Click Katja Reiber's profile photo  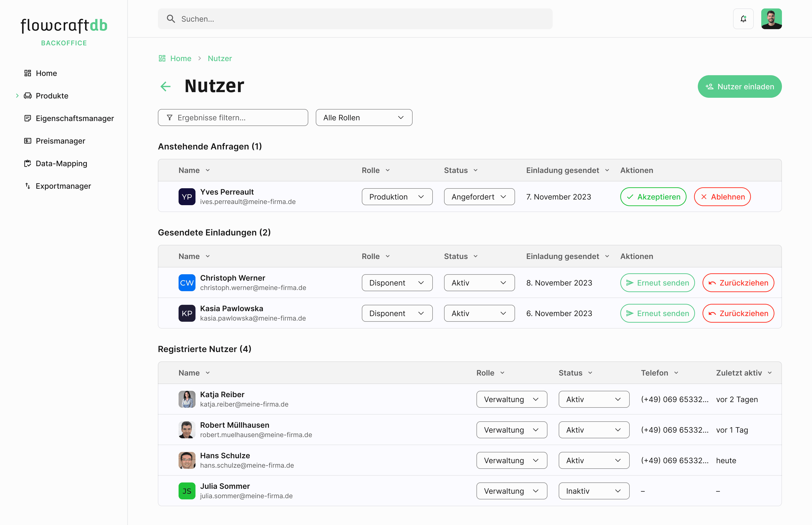(187, 399)
